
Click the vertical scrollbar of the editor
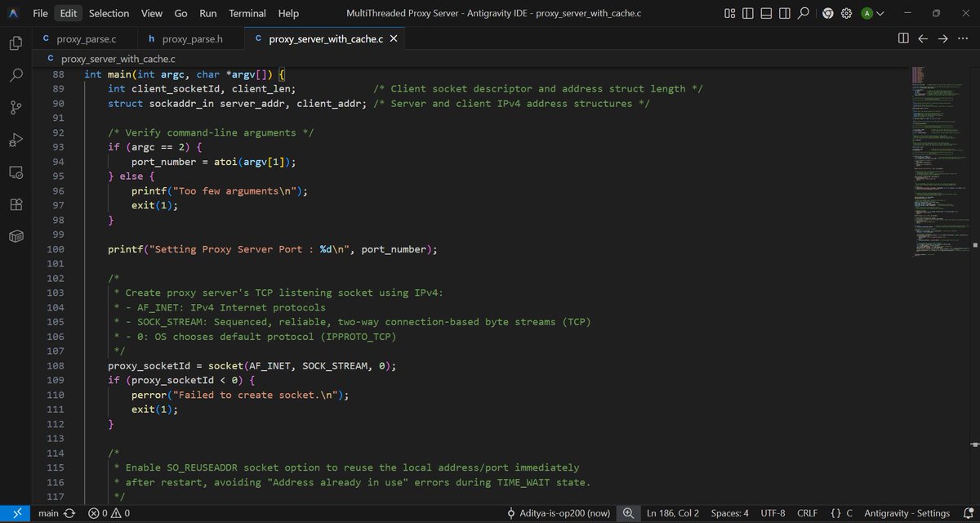(975, 285)
